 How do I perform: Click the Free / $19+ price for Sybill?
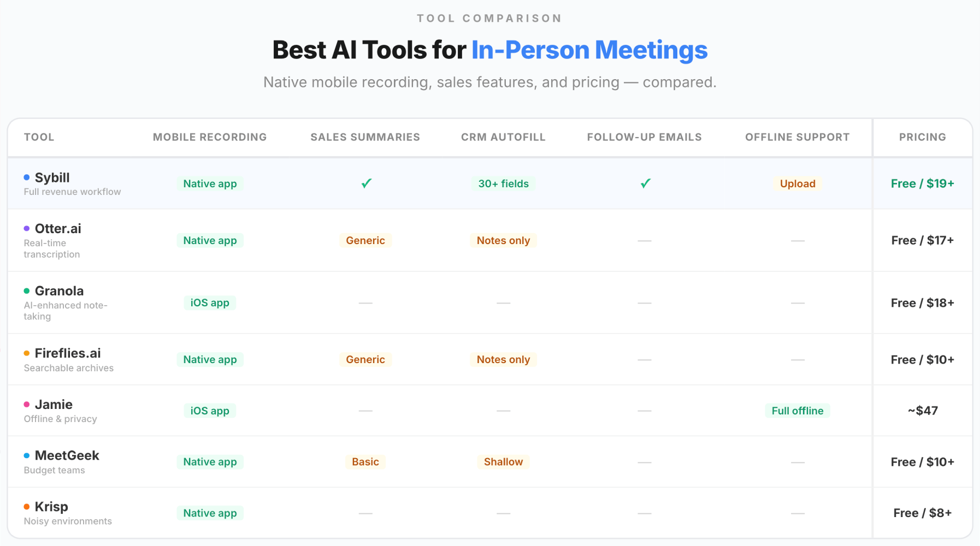tap(923, 183)
